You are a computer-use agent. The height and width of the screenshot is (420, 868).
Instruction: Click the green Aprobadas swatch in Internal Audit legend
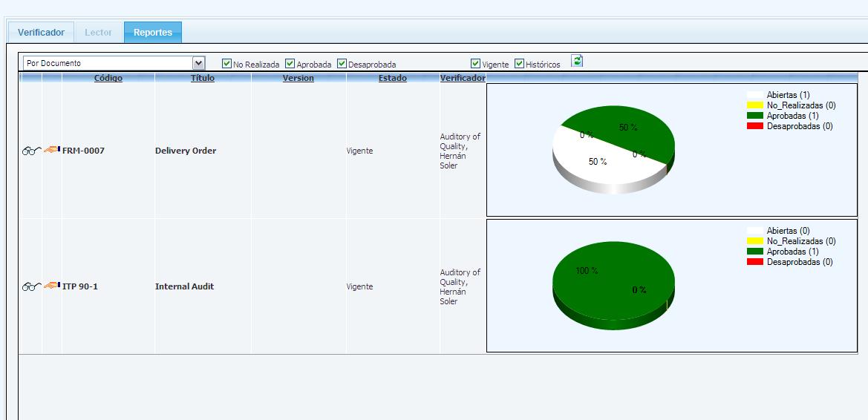point(755,252)
